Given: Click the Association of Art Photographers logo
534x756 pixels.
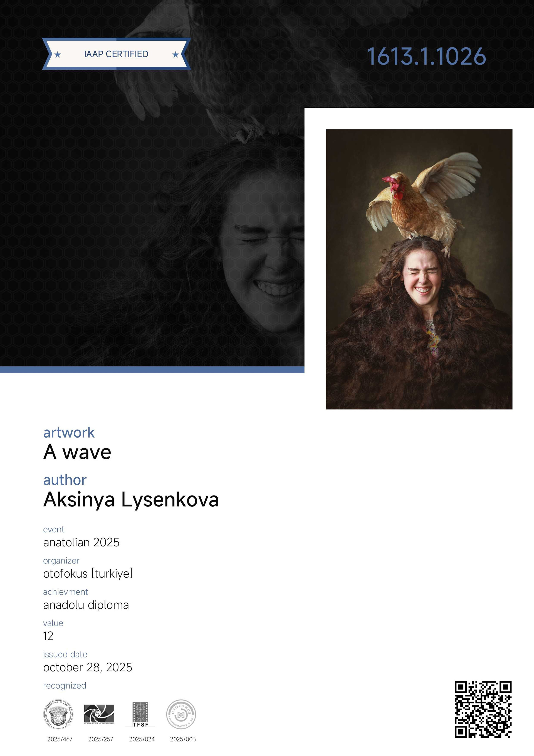Looking at the screenshot, I should 99,714.
